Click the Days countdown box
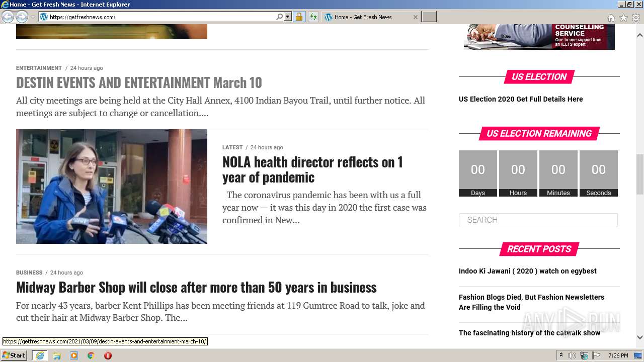The height and width of the screenshot is (362, 644). 478,173
